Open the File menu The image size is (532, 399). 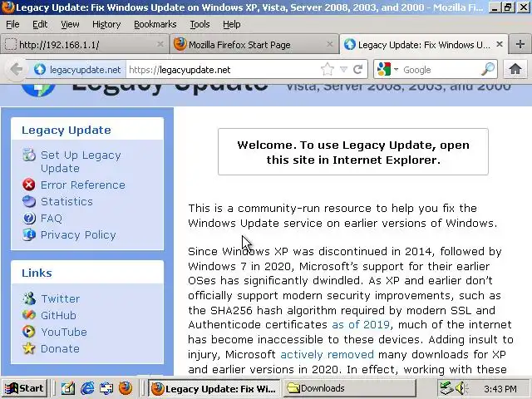point(12,24)
